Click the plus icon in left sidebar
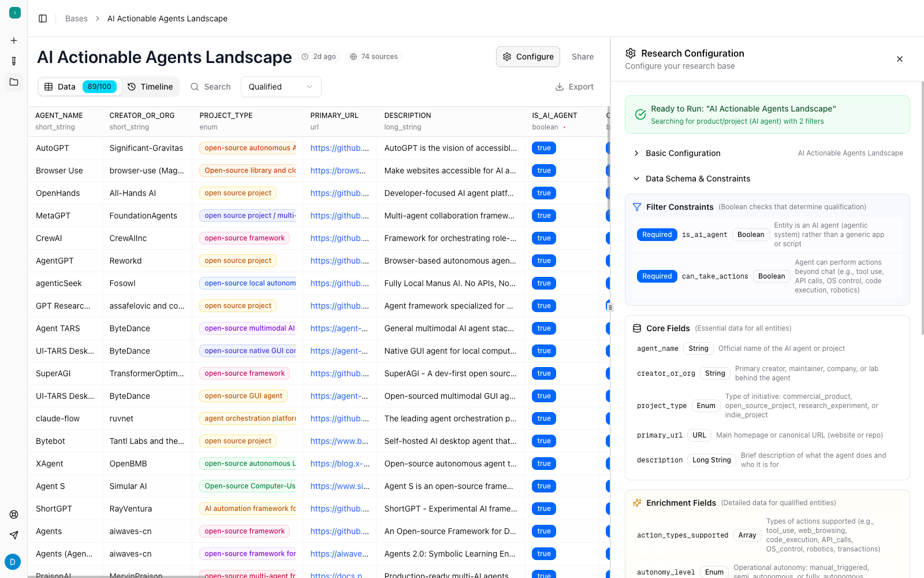Image resolution: width=924 pixels, height=578 pixels. (x=14, y=40)
